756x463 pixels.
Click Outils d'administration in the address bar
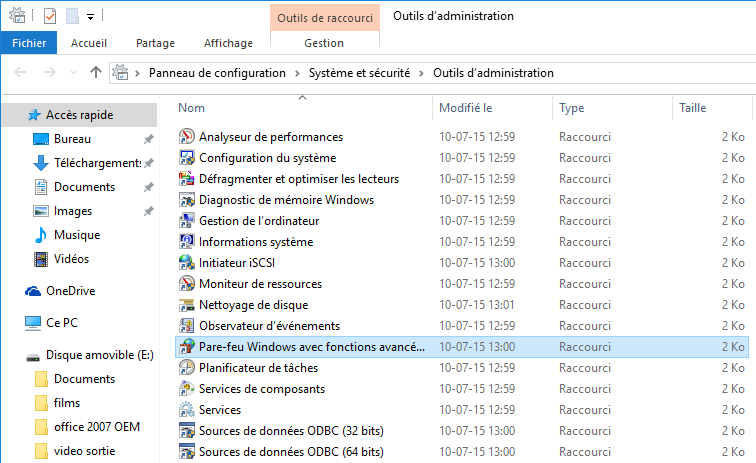point(493,73)
